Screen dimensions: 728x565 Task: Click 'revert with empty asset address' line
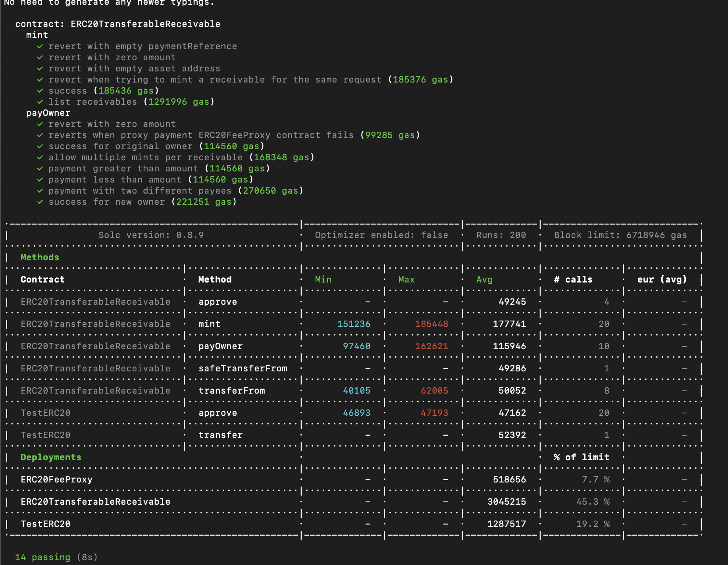(x=134, y=69)
